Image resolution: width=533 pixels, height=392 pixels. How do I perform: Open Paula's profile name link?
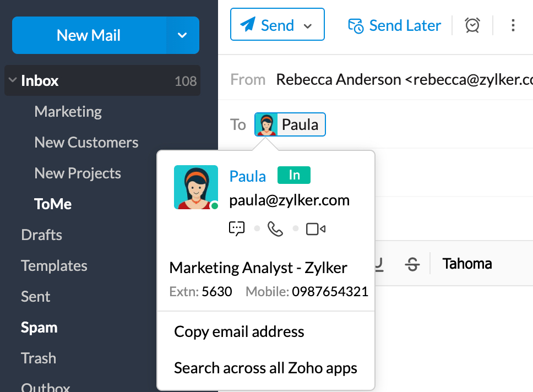pos(248,176)
